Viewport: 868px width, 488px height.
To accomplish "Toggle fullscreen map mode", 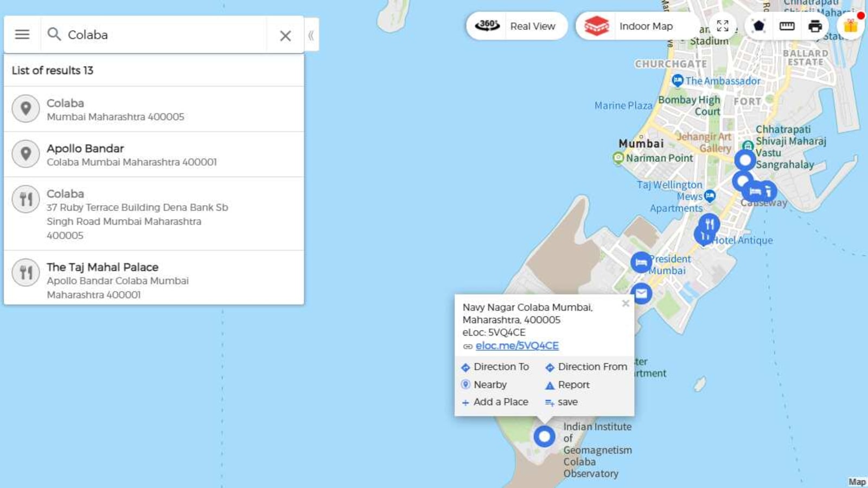I will pyautogui.click(x=723, y=25).
